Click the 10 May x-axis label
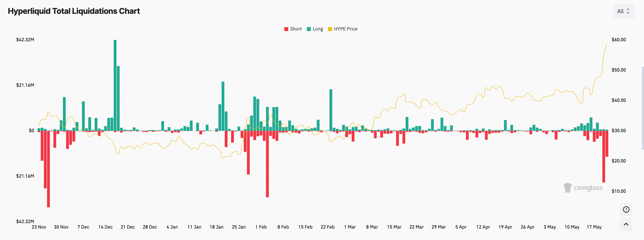Screen dimensions: 644x240 point(572,227)
